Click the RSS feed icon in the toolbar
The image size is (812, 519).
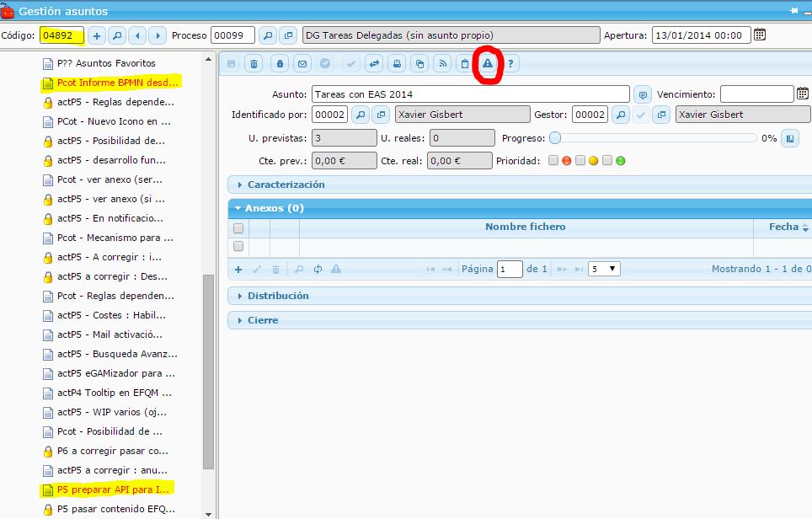click(x=442, y=63)
